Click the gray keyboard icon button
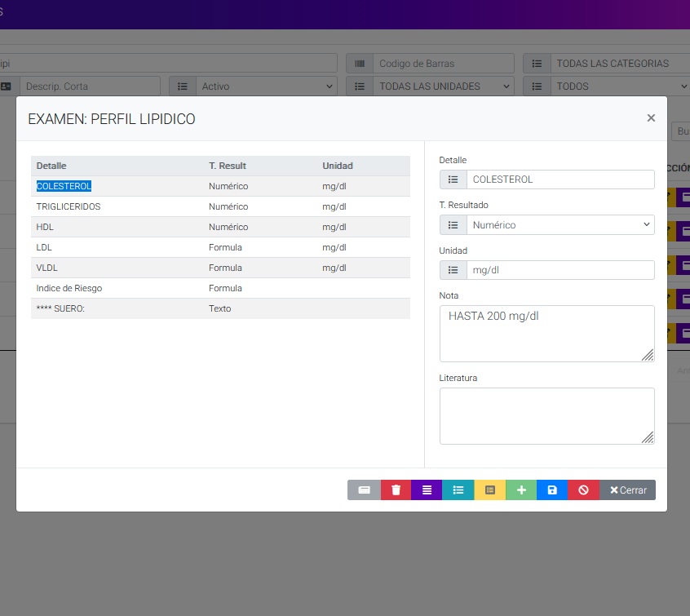690x616 pixels. (364, 490)
